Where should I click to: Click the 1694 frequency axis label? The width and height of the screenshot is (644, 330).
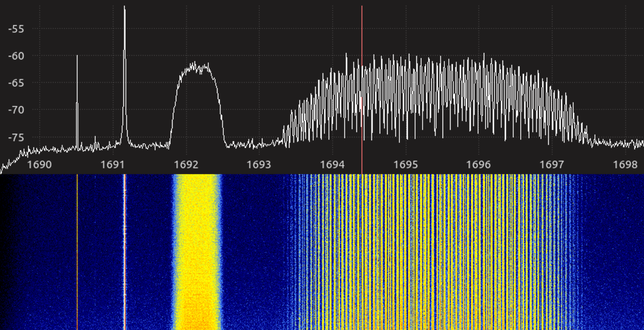(x=332, y=165)
